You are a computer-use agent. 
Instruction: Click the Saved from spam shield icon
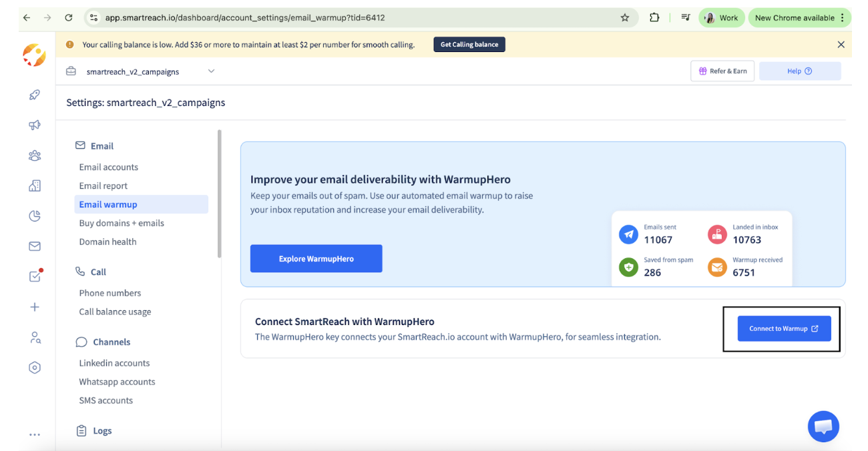click(628, 268)
